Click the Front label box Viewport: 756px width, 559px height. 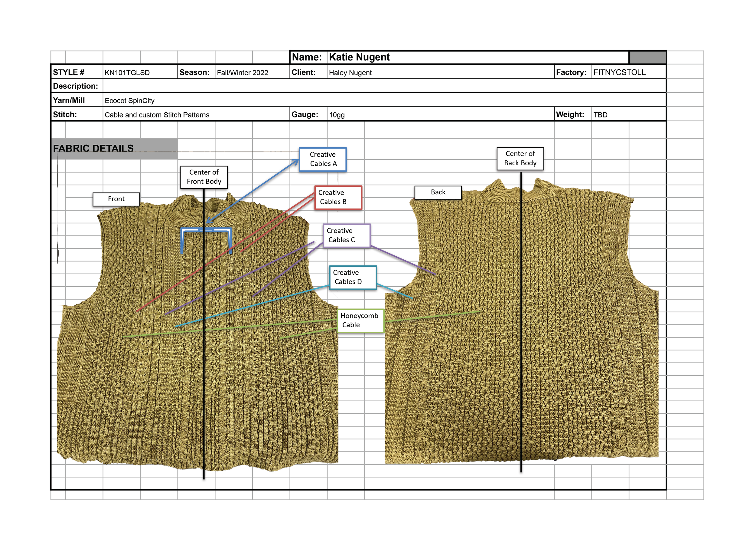(x=116, y=199)
